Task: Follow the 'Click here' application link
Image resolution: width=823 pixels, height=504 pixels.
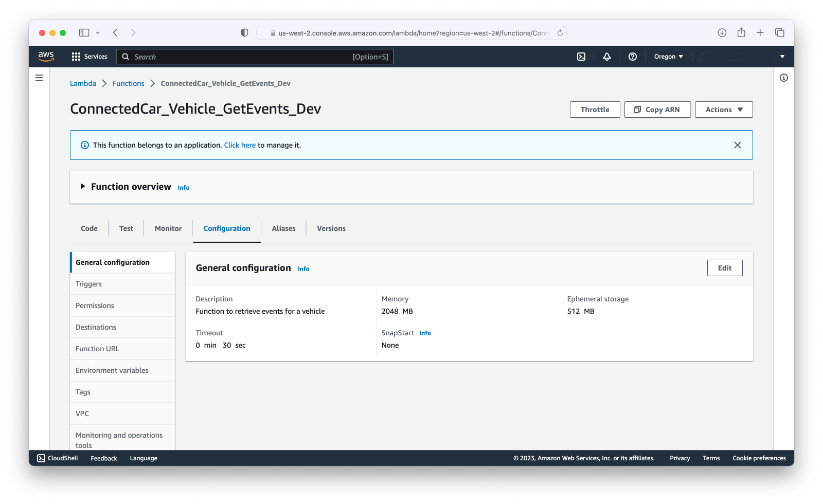Action: click(x=240, y=145)
